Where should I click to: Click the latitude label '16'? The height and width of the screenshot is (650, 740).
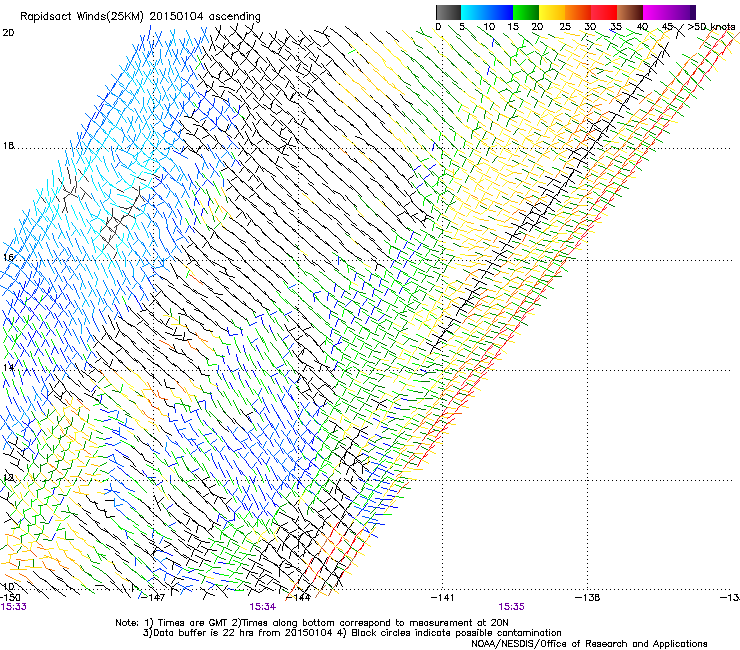point(8,257)
